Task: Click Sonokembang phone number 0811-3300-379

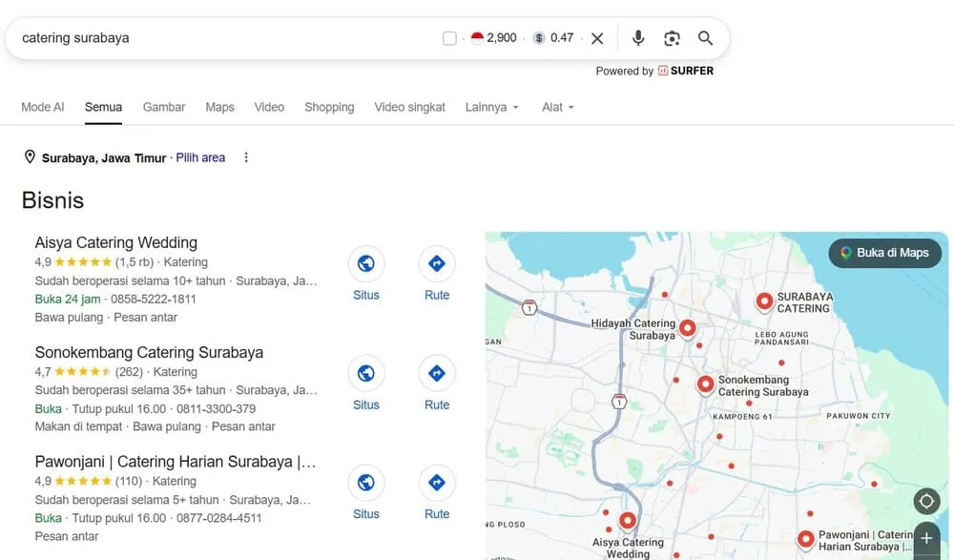Action: click(216, 408)
